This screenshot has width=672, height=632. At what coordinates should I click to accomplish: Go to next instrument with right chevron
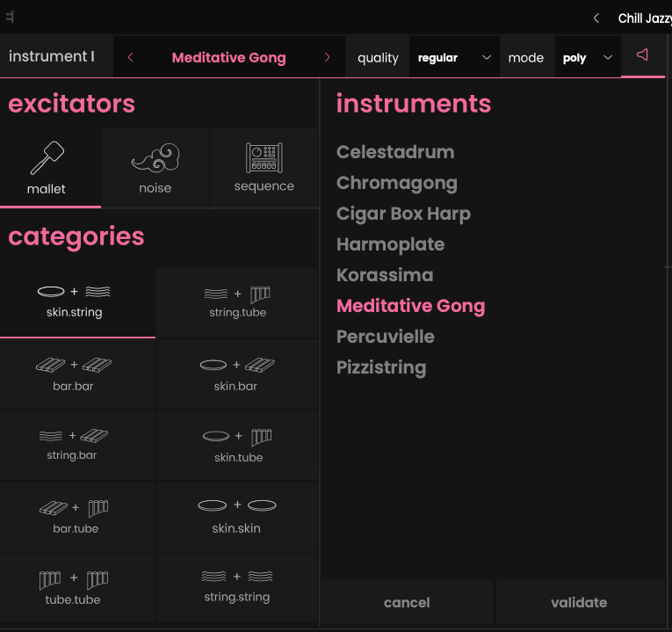pos(328,58)
